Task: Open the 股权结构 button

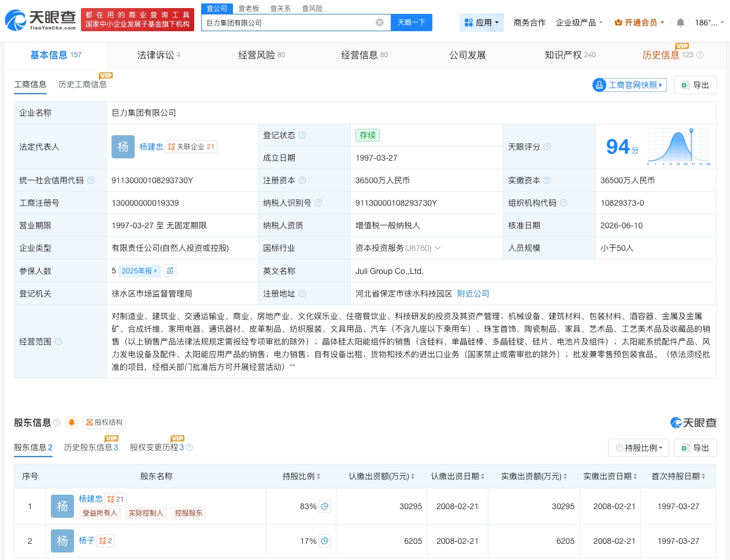Action: (104, 422)
